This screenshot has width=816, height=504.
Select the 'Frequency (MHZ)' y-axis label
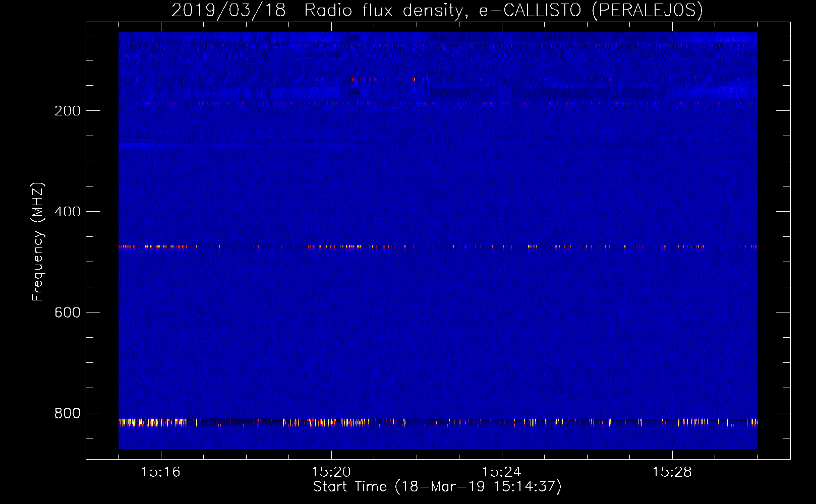(38, 242)
